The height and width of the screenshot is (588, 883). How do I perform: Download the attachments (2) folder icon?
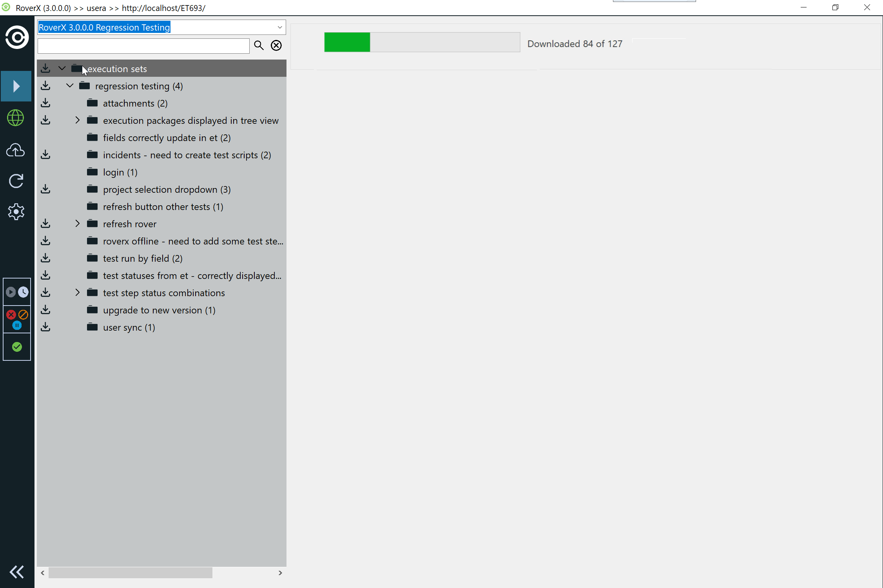click(45, 103)
